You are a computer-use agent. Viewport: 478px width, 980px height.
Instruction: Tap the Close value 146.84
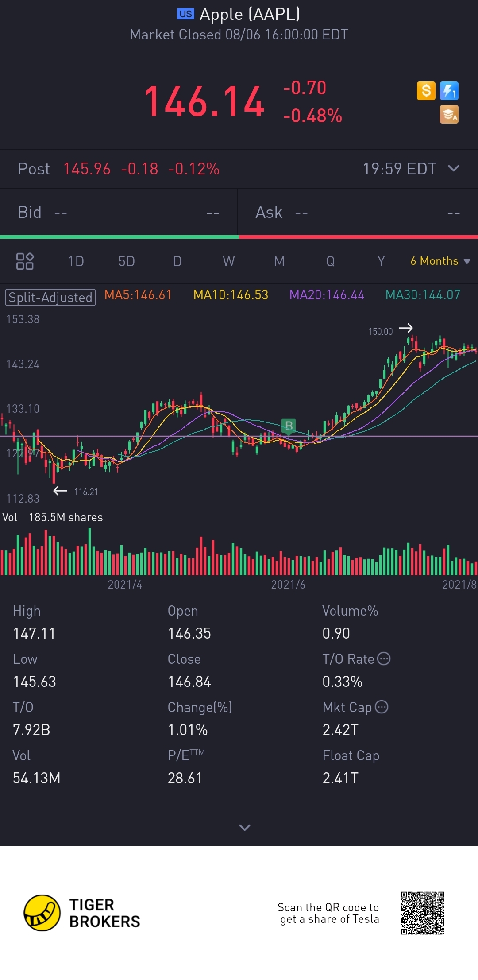pos(189,682)
